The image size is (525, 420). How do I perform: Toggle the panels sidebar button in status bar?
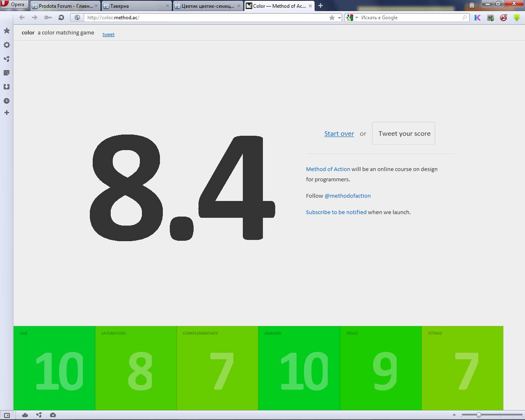[x=7, y=415]
